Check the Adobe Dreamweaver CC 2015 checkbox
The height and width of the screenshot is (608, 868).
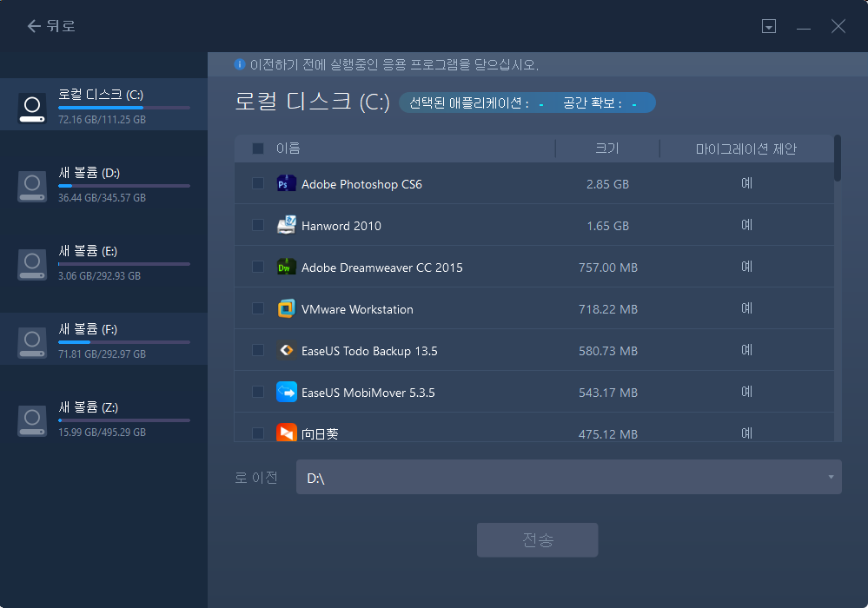click(x=258, y=267)
